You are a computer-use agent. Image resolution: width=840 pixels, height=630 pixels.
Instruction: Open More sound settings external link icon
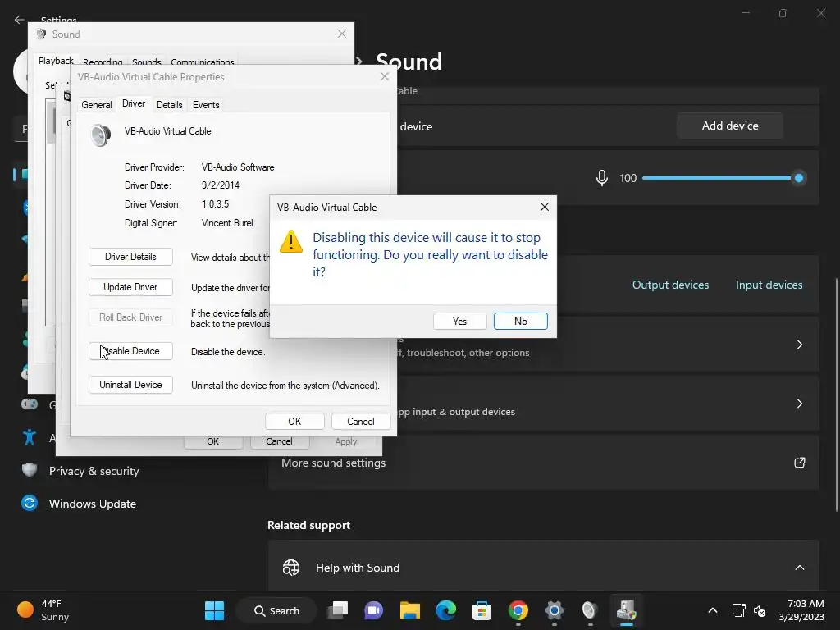[x=799, y=463]
